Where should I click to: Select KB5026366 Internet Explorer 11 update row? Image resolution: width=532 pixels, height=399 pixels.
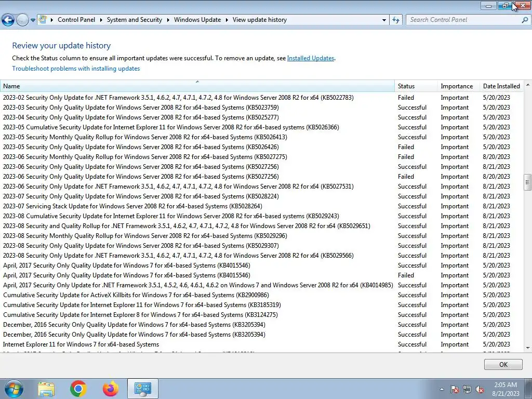tap(261, 127)
